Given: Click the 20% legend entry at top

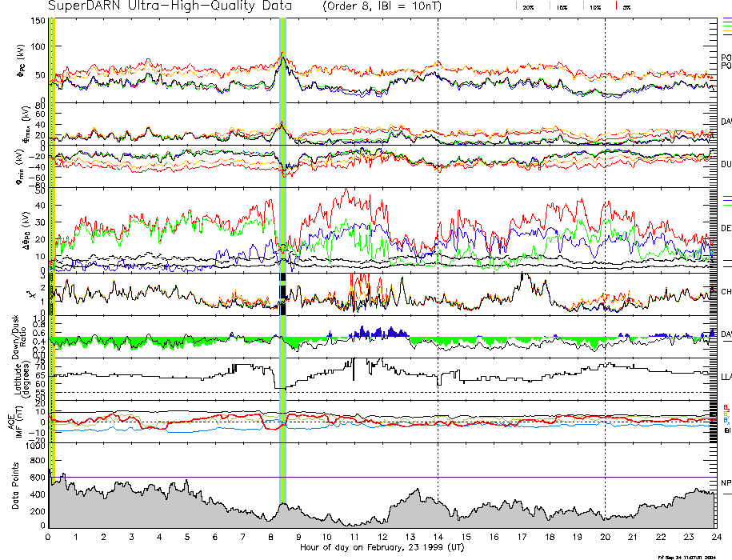Looking at the screenshot, I should (x=528, y=6).
